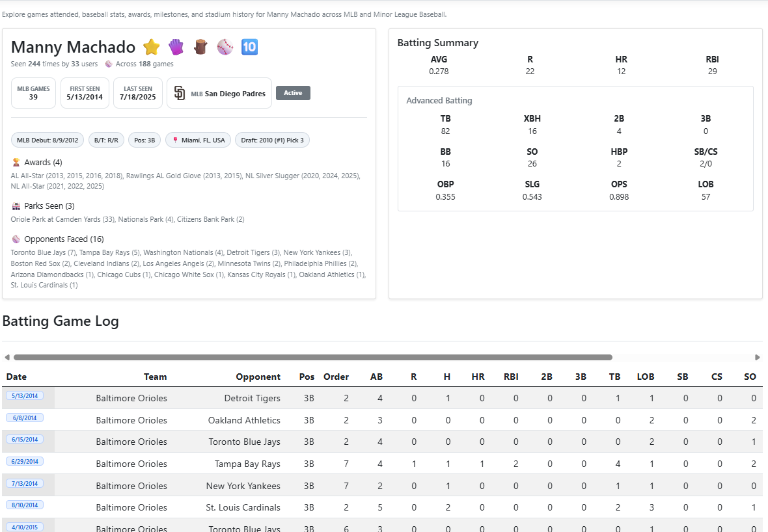Open the 6/15/2014 game date link
The image size is (768, 532).
pos(25,440)
